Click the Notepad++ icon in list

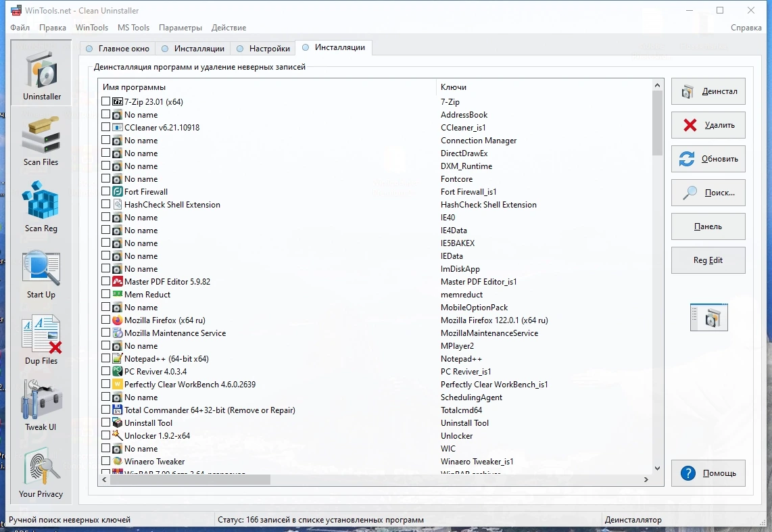(x=117, y=358)
